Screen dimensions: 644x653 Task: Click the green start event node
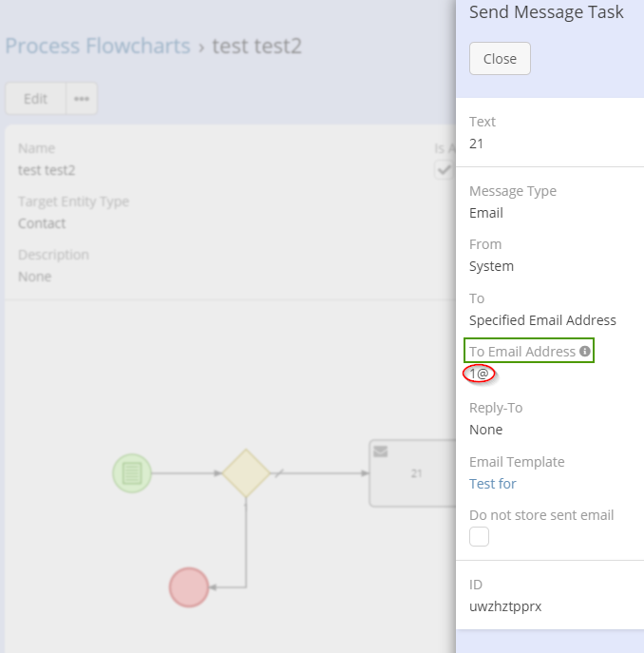(x=132, y=472)
